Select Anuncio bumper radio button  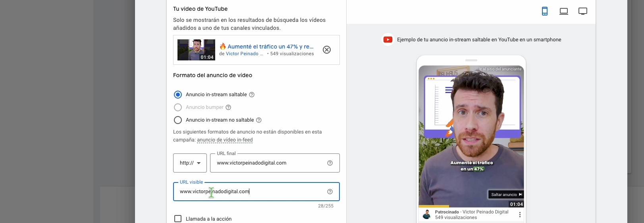tap(178, 107)
